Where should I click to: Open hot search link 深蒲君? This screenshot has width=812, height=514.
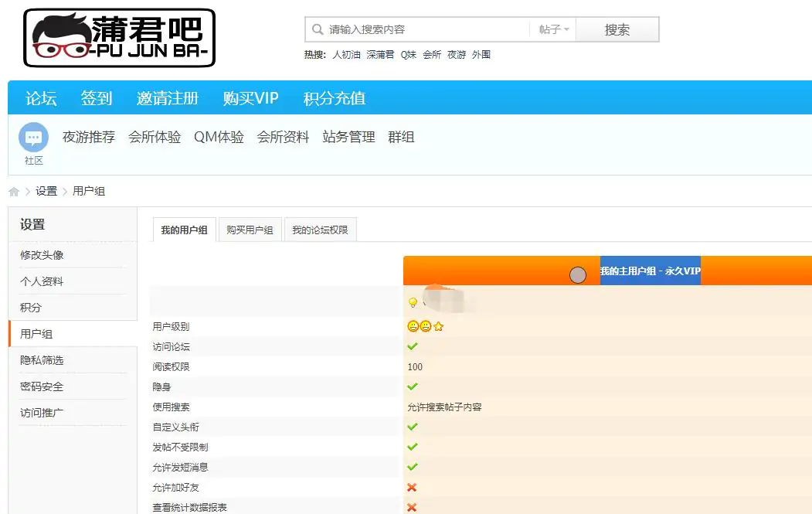(380, 54)
